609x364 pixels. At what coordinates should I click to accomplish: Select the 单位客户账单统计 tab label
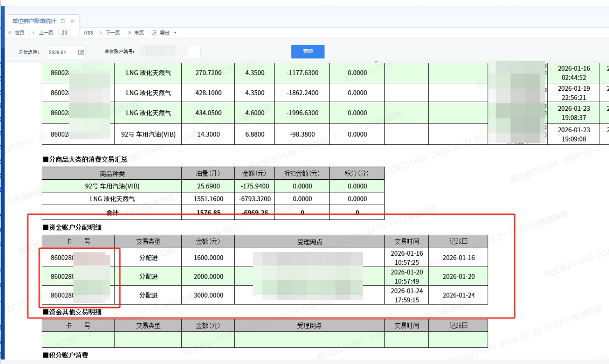pyautogui.click(x=34, y=21)
